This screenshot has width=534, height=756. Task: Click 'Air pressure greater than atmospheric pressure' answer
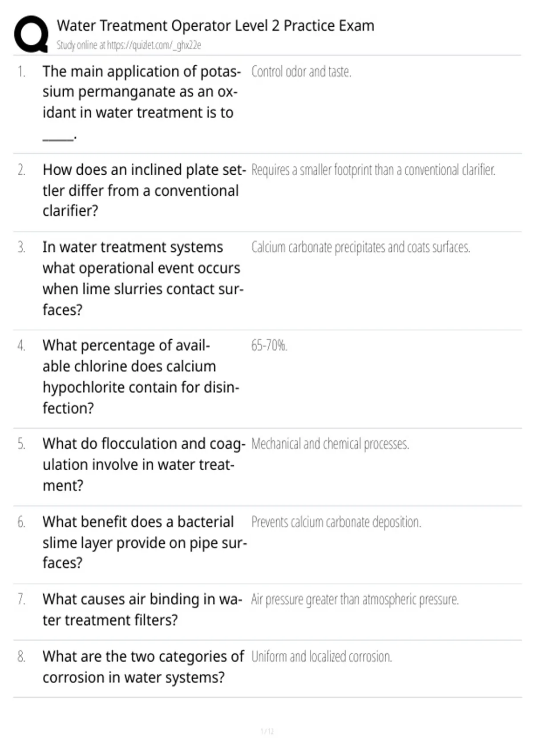(355, 599)
